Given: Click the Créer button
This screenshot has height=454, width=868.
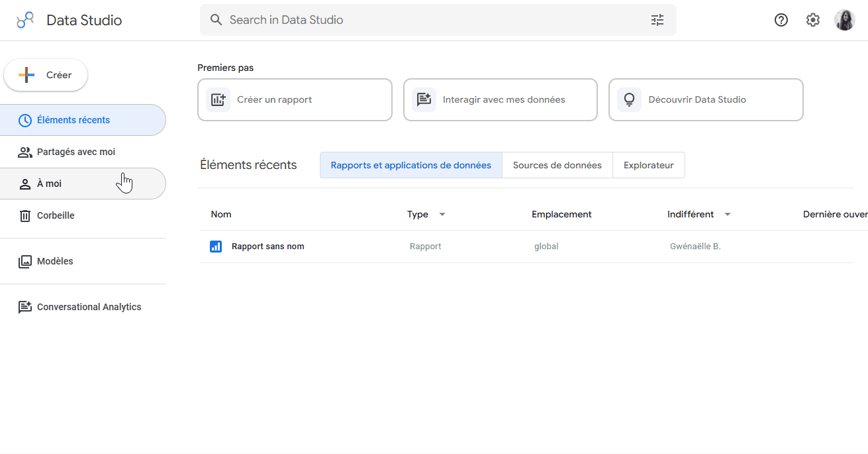Looking at the screenshot, I should point(46,75).
